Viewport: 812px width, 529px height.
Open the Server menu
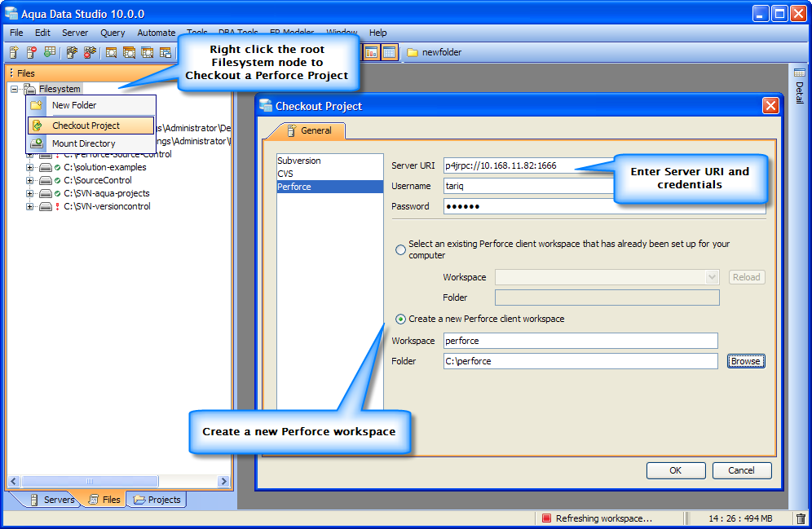(x=75, y=33)
